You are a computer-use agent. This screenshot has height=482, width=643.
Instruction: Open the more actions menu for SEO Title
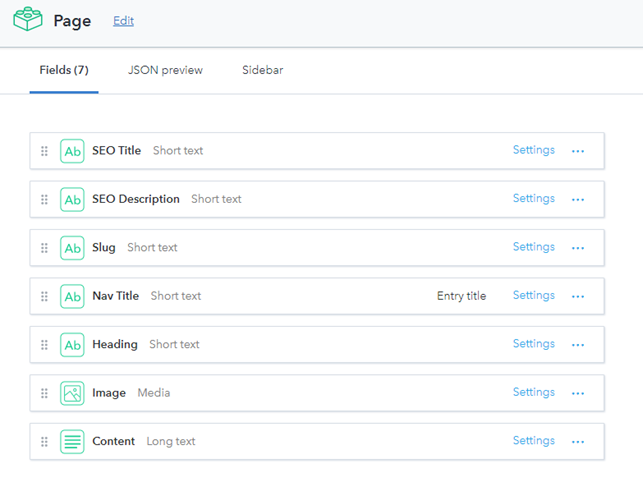point(577,151)
